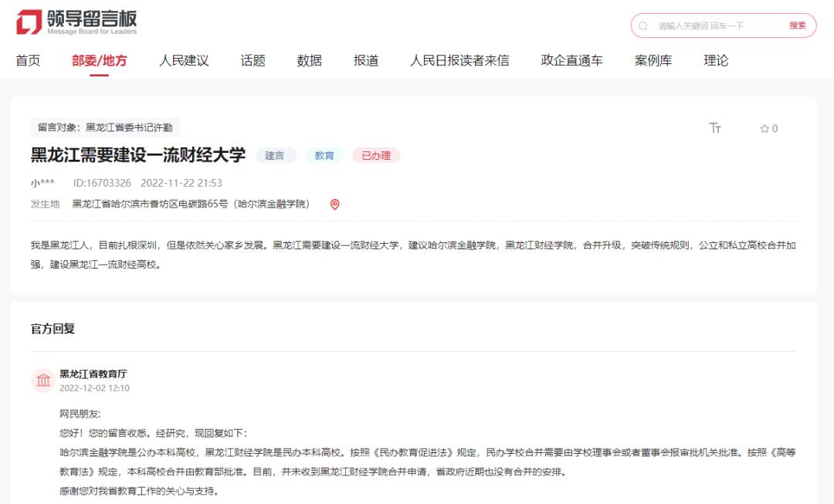Navigate to 政企直通车 page
Image resolution: width=834 pixels, height=504 pixels.
(x=571, y=61)
